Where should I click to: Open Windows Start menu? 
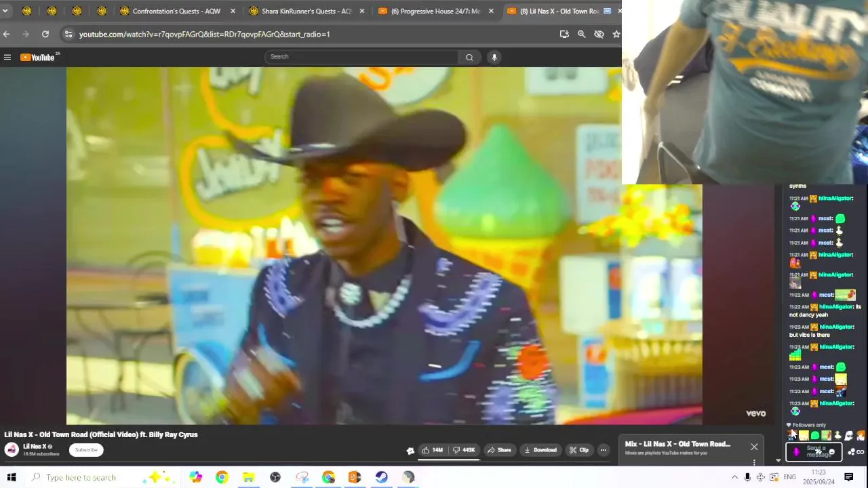tap(12, 477)
